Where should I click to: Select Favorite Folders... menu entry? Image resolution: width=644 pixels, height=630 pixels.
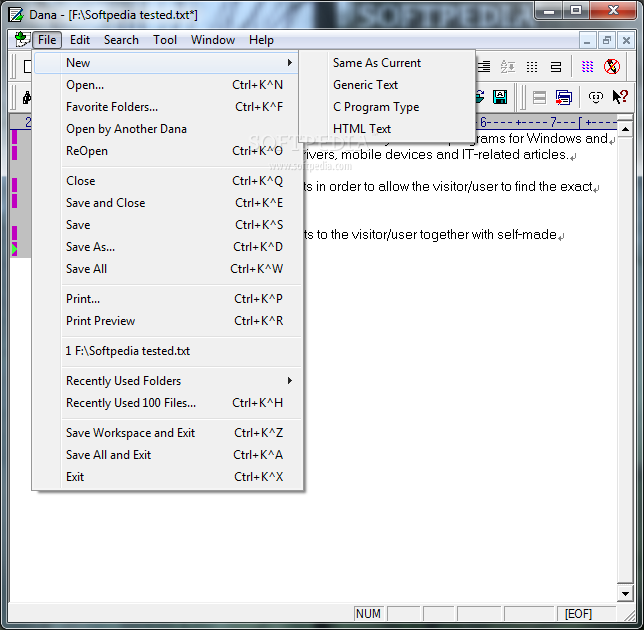168,107
